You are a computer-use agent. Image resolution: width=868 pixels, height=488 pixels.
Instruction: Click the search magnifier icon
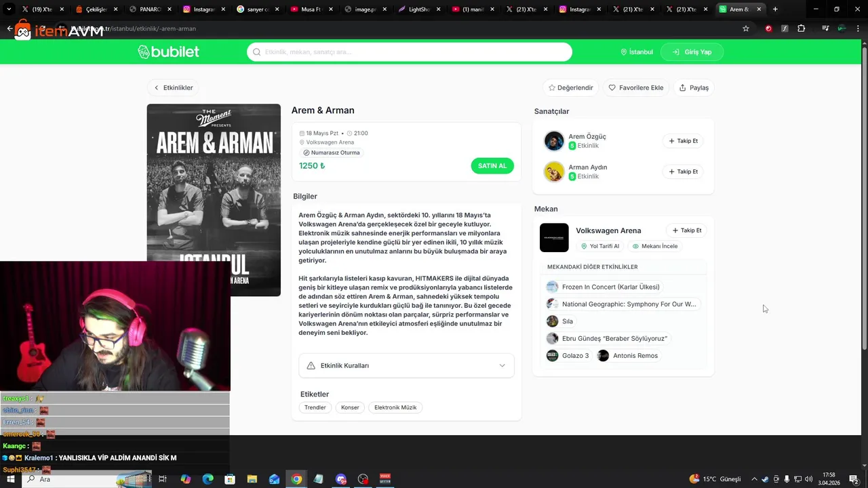tap(257, 52)
